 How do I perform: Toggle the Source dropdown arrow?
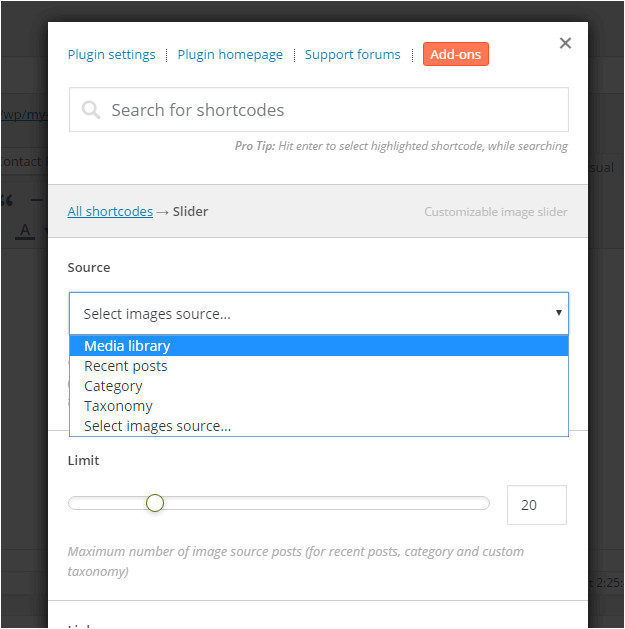pyautogui.click(x=558, y=313)
